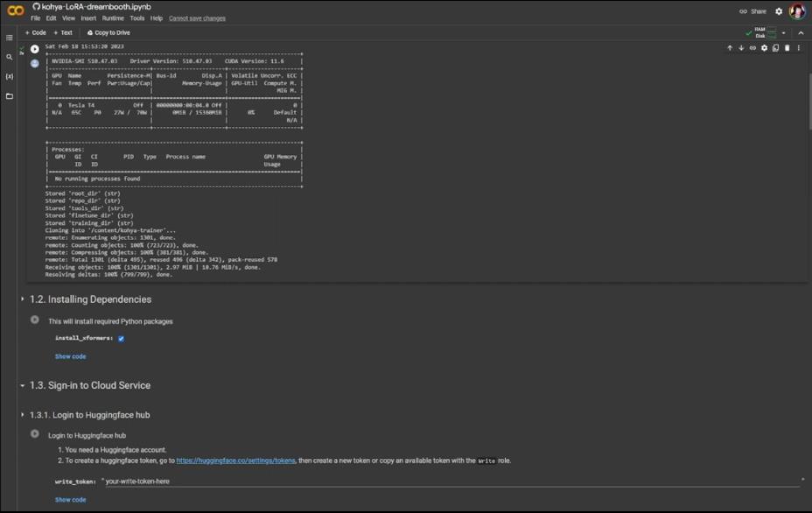The image size is (812, 513).
Task: Expand the 1.2 Installing Dependencies section
Action: (x=22, y=299)
